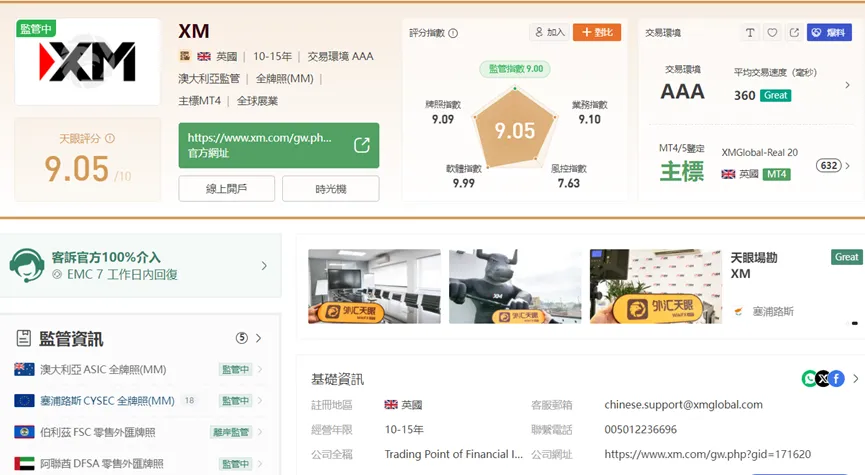The height and width of the screenshot is (475, 865).
Task: Click the Belize flag icon
Action: pos(24,432)
